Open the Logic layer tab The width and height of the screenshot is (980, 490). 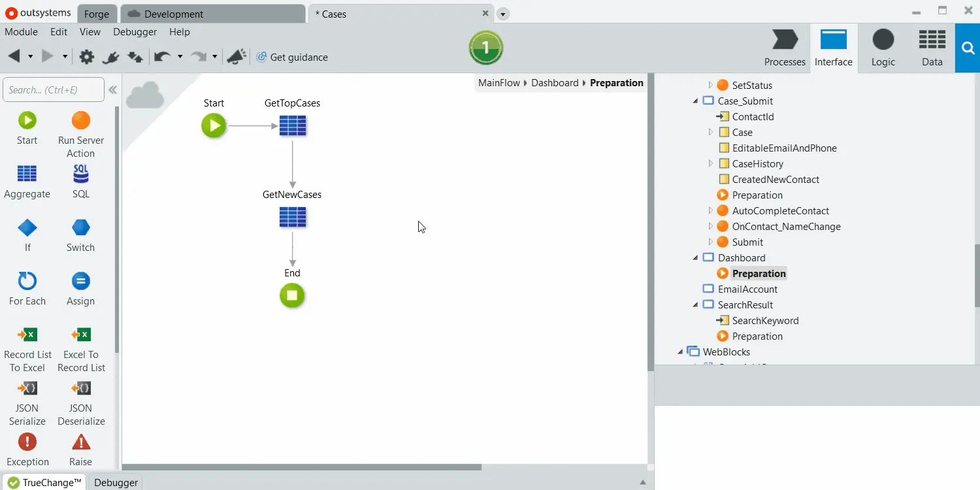pyautogui.click(x=883, y=48)
